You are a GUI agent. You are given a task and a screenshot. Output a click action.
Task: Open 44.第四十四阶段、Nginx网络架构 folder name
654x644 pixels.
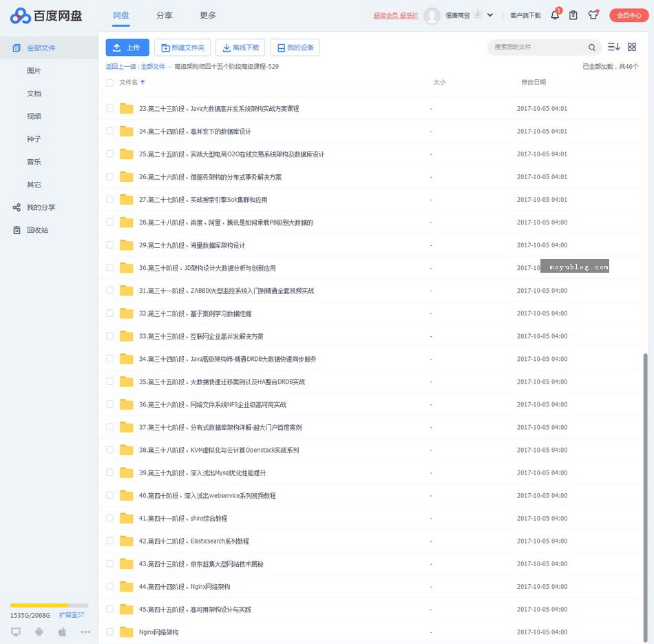click(184, 586)
